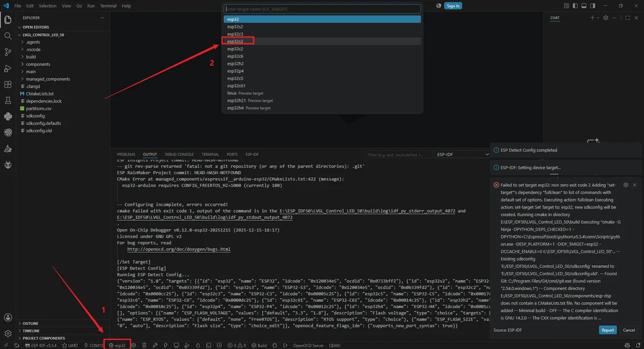Viewport: 644px width, 349px height.
Task: Select esp32s3 from the target list
Action: 322,41
